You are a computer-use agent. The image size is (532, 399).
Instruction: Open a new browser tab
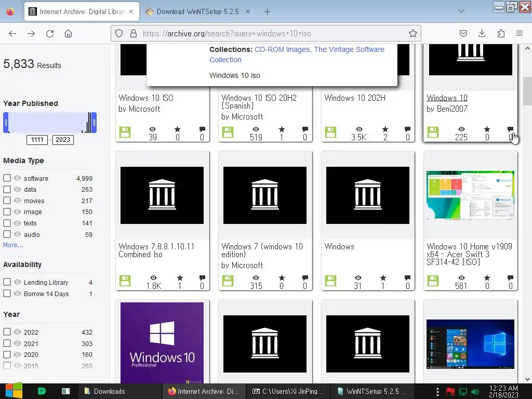tap(268, 12)
